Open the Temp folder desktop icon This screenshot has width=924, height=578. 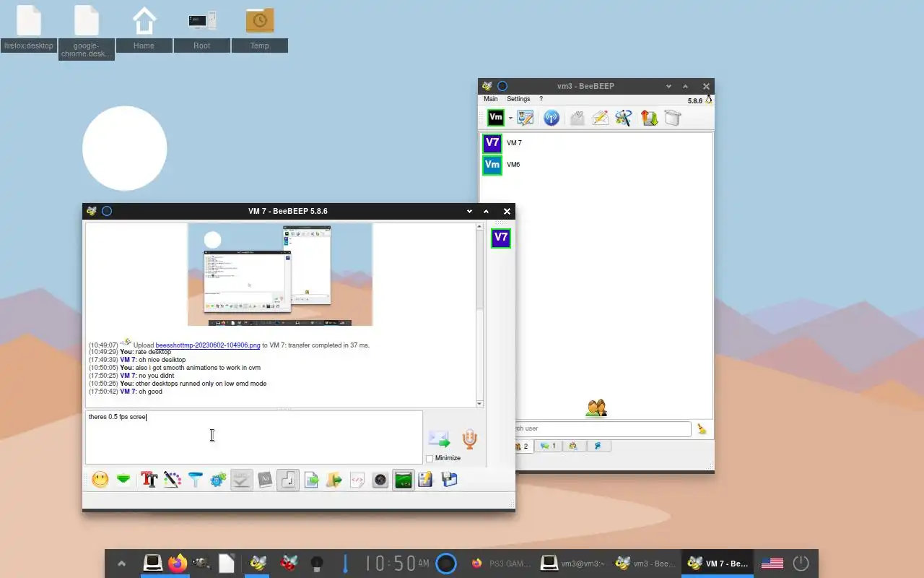260,29
